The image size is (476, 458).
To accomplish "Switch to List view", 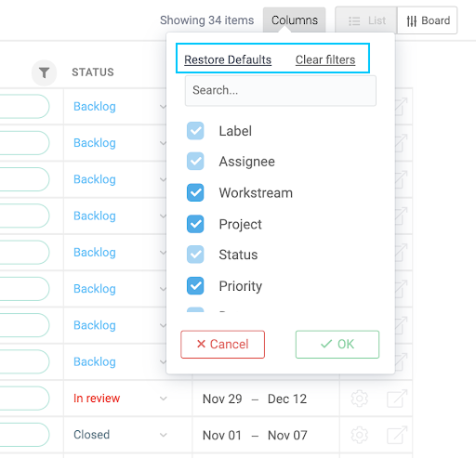I will pos(366,20).
